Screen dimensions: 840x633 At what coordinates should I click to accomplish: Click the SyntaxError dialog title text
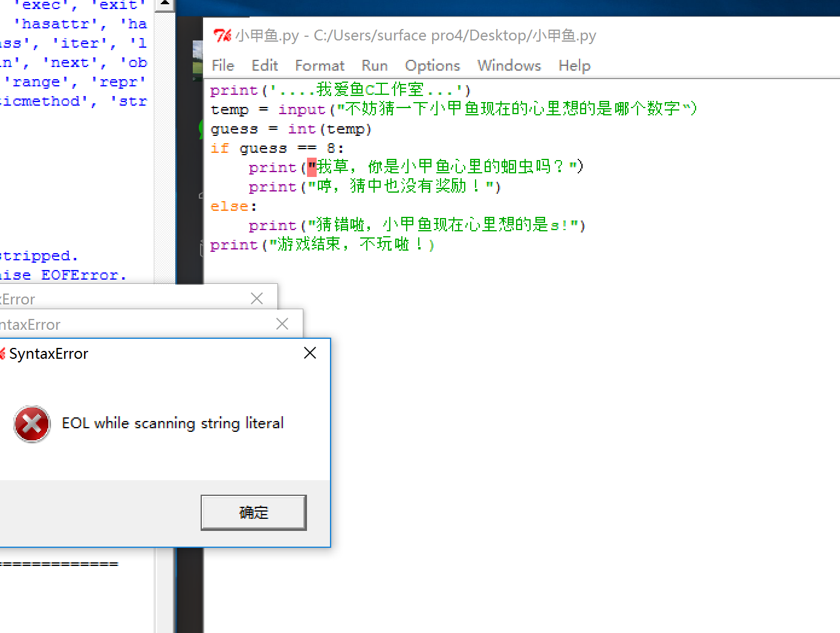(48, 354)
